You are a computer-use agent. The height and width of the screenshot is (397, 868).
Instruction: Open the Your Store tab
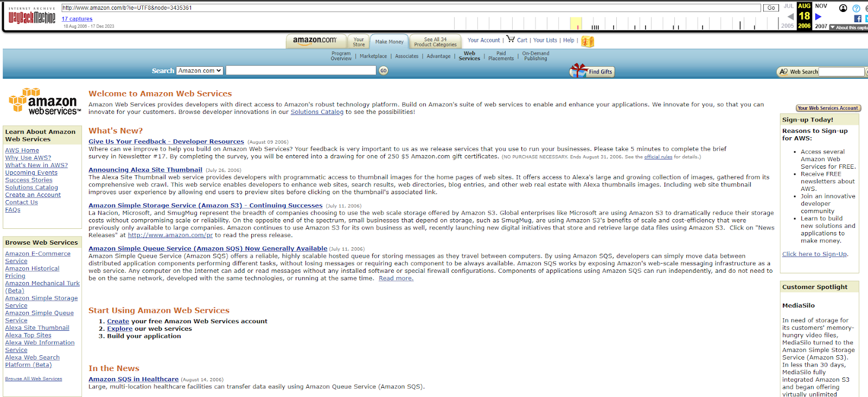click(x=359, y=42)
